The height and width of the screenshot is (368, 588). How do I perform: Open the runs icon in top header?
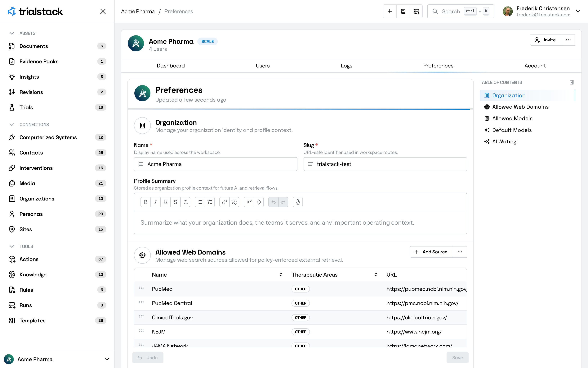point(416,11)
